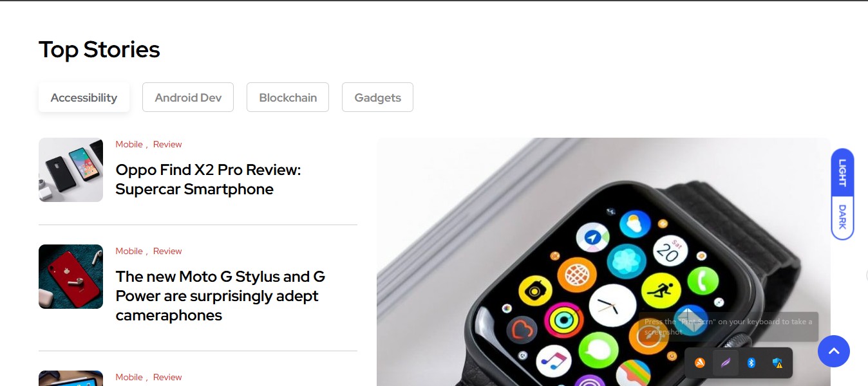Select the LIGHT theme option
This screenshot has height=386, width=868.
pyautogui.click(x=842, y=172)
